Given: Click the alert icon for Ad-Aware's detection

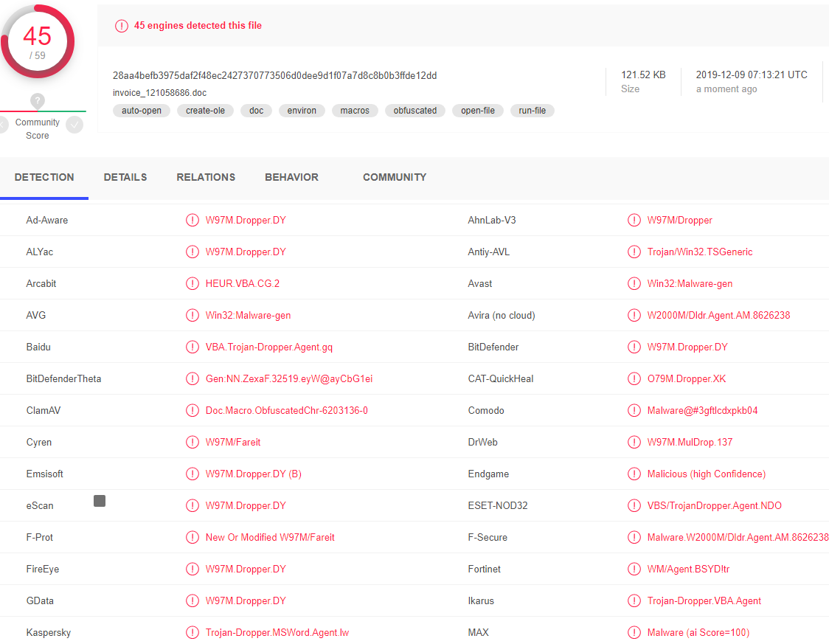Looking at the screenshot, I should pos(192,220).
